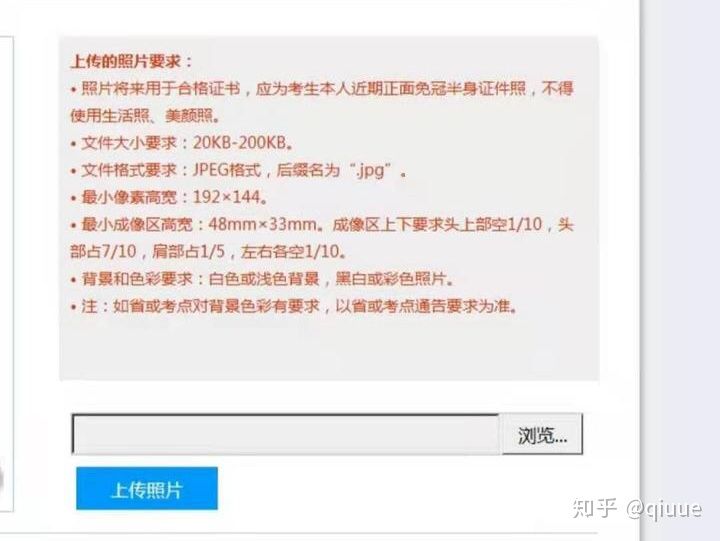720x541 pixels.
Task: Click the 最小像素高宽 label
Action: 129,197
